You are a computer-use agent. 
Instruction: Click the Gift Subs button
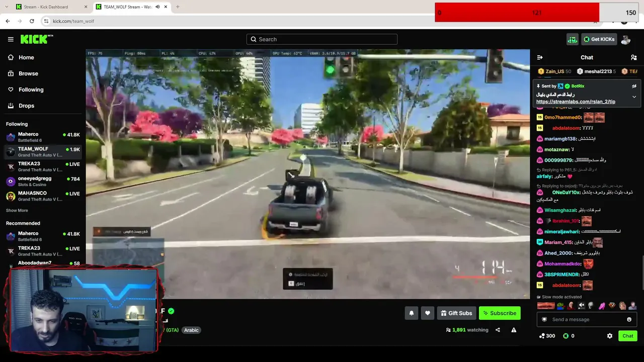click(x=456, y=313)
